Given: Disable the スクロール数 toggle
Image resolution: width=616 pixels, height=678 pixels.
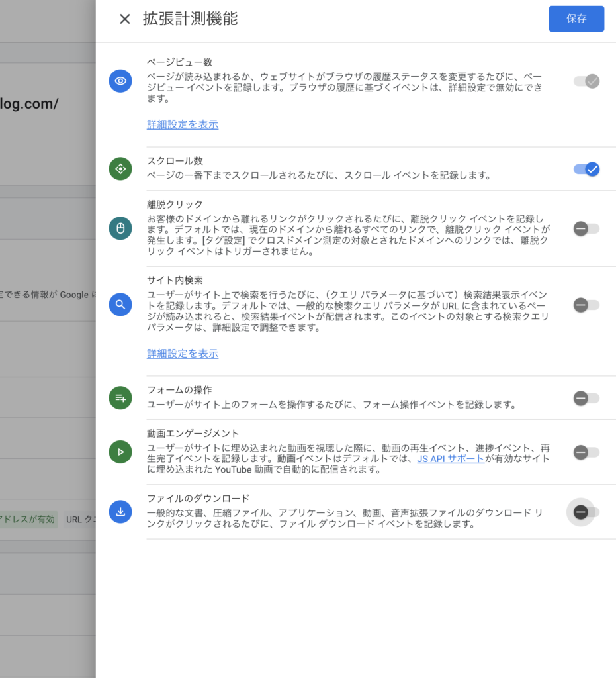Looking at the screenshot, I should pos(586,169).
